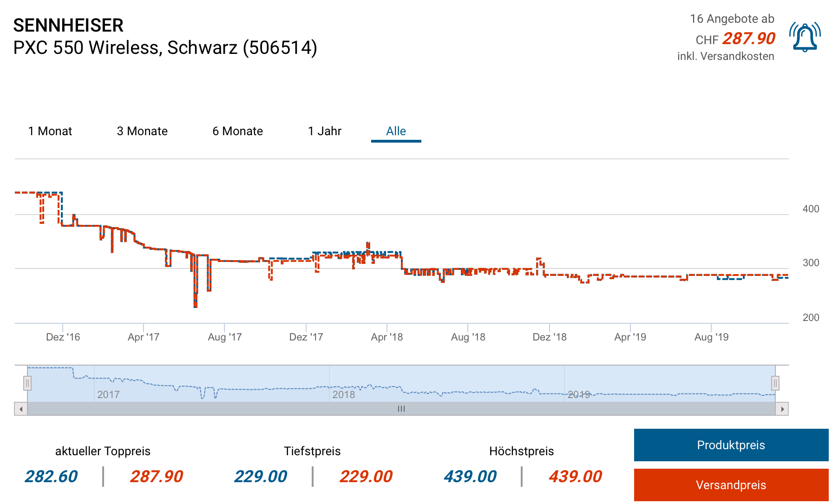
Task: Click the price alert bell icon
Action: point(805,37)
